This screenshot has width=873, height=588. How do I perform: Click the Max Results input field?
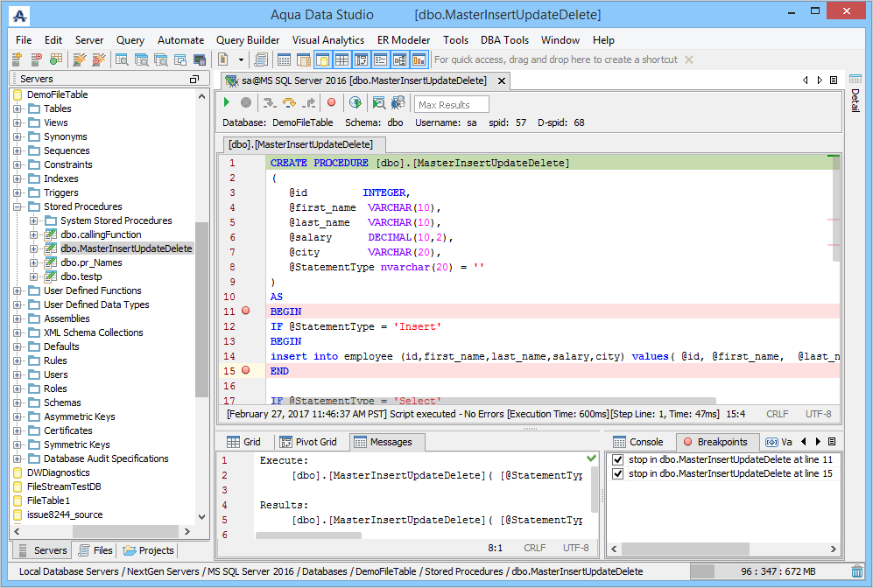point(451,104)
